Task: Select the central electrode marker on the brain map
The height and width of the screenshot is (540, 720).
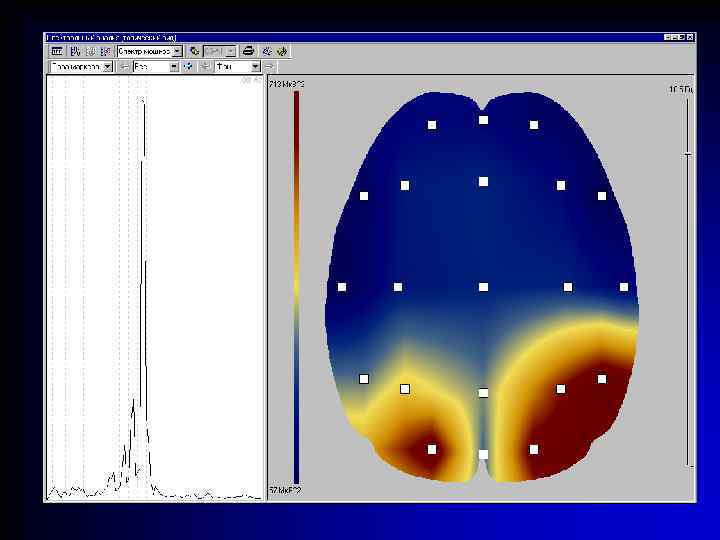Action: coord(483,287)
